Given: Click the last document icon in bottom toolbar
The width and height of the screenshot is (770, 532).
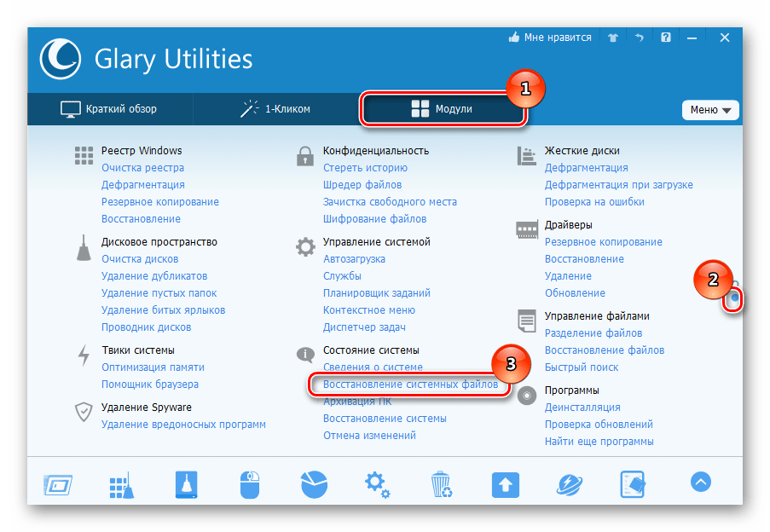Looking at the screenshot, I should click(633, 484).
